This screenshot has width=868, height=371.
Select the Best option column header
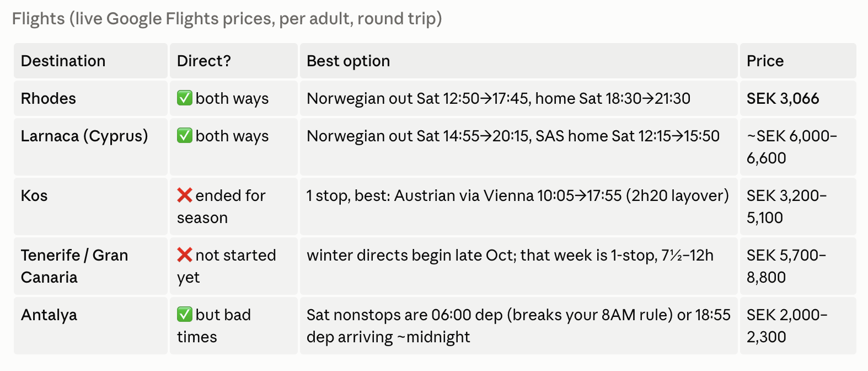518,61
